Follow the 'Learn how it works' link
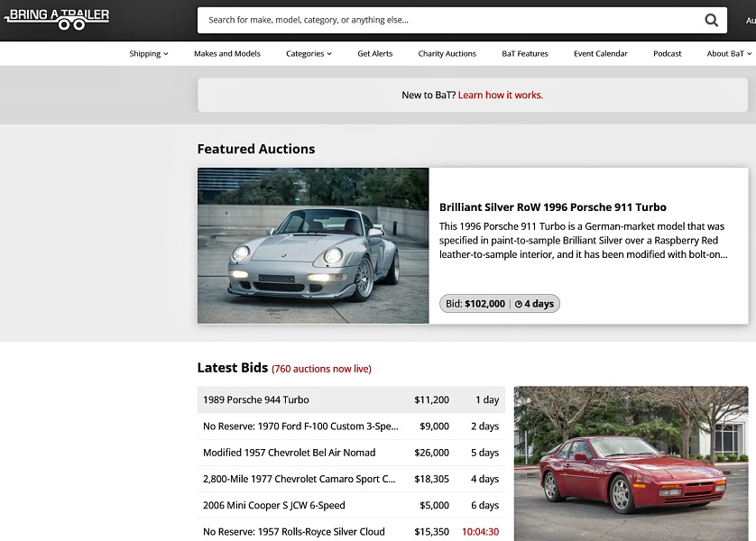Screen dimensions: 756x541 [x=501, y=95]
